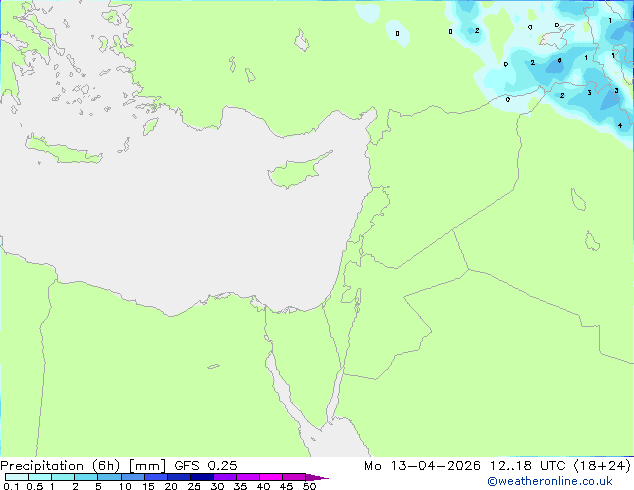Click the legend label "0.1"

11,486
